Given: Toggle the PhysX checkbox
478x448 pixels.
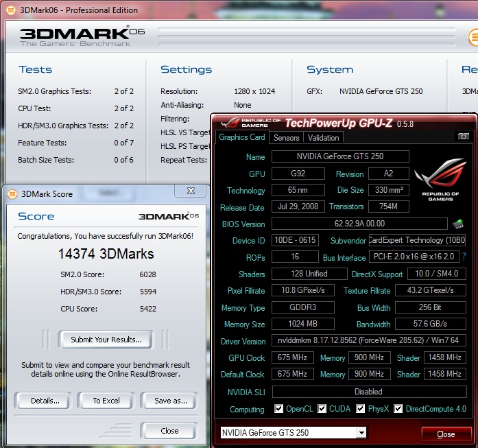Looking at the screenshot, I should pos(361,409).
